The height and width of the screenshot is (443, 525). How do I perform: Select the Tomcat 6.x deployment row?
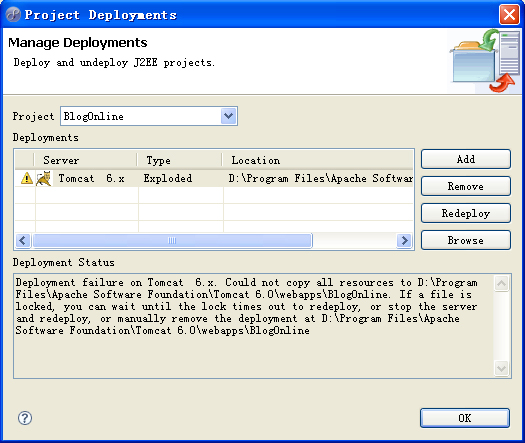coord(214,178)
